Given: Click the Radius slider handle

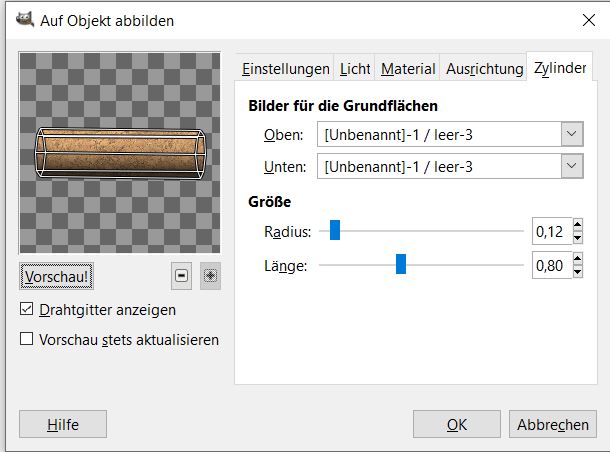Looking at the screenshot, I should coord(335,230).
